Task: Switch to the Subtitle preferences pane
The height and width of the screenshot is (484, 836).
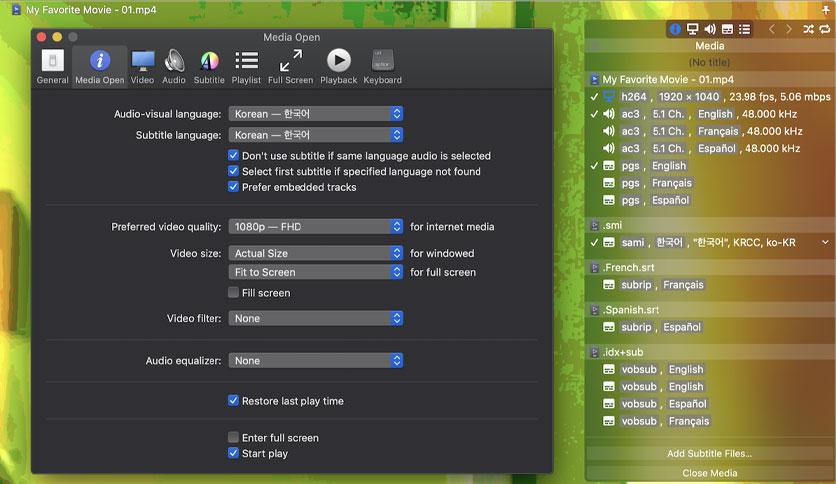Action: point(209,66)
